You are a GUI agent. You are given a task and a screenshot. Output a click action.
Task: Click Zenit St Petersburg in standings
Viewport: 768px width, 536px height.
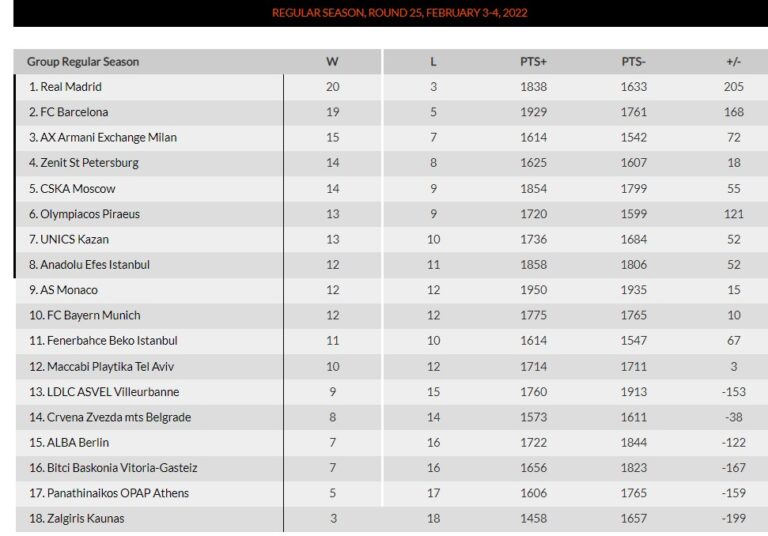pyautogui.click(x=83, y=163)
